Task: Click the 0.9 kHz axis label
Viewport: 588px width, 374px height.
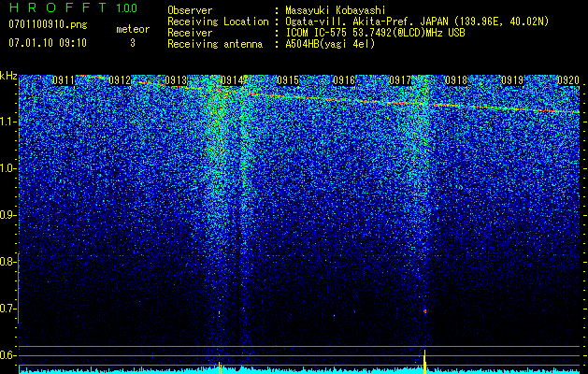Action: pyautogui.click(x=8, y=215)
